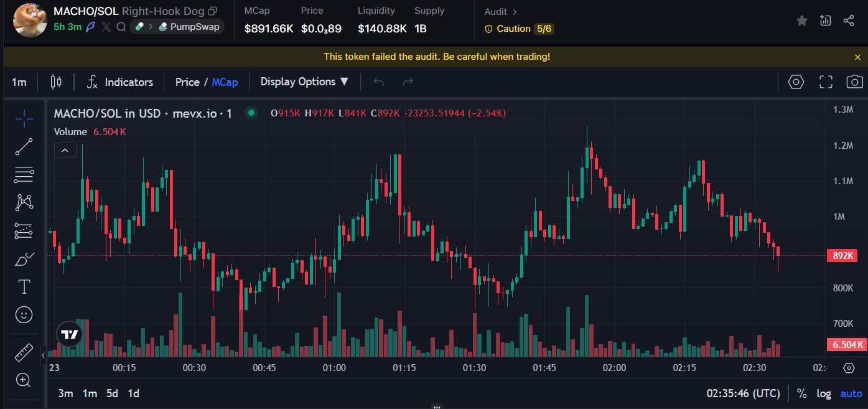Click the 02:35:46 (UTC) timezone clock

[743, 393]
